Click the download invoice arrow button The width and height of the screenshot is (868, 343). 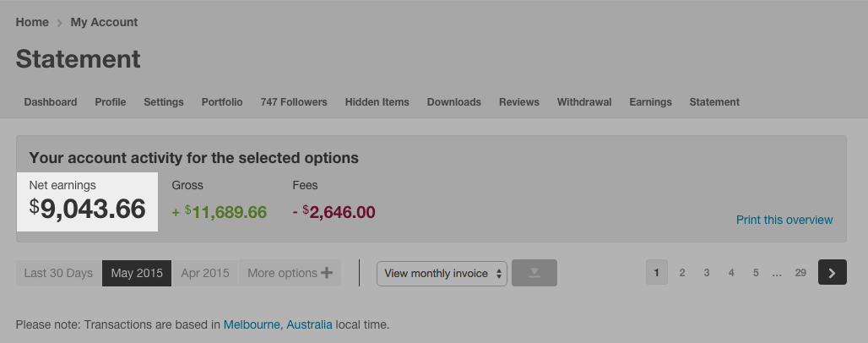click(534, 273)
